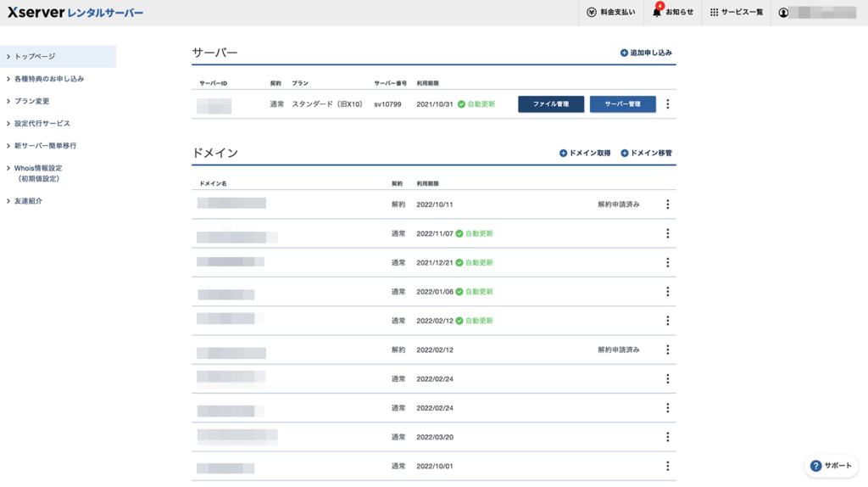868x487 pixels.
Task: Open 料金支払い payment page
Action: [x=610, y=13]
